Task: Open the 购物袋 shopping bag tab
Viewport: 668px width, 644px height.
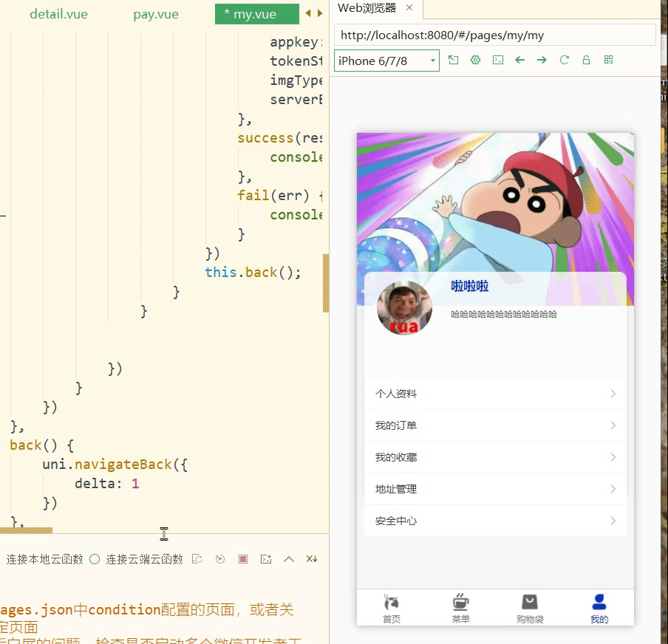Action: pyautogui.click(x=530, y=609)
